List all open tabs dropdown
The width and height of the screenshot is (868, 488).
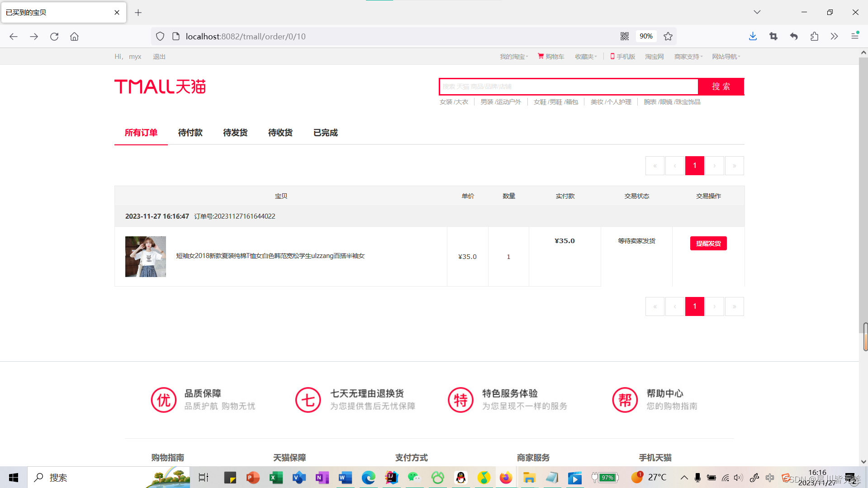pos(757,12)
